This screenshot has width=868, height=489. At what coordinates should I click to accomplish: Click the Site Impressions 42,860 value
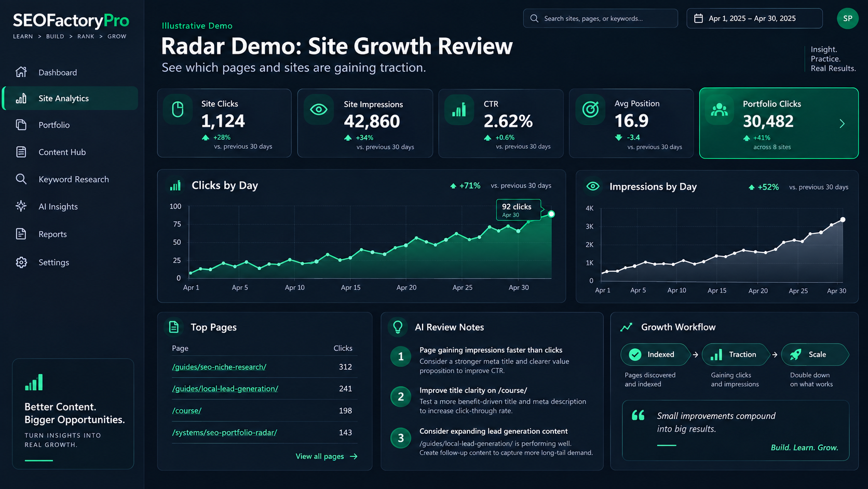pos(372,122)
